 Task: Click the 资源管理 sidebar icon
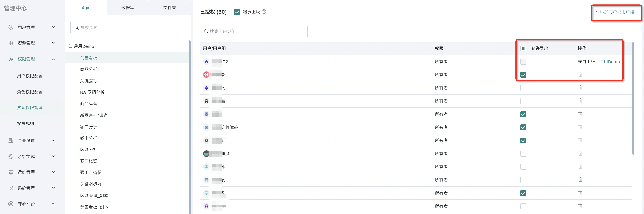11,43
